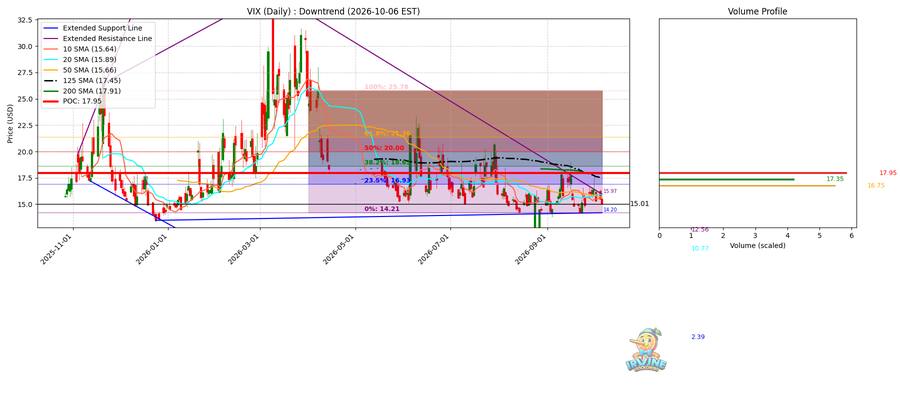
Task: Click the "5" volume axis tick
Action: click(820, 235)
